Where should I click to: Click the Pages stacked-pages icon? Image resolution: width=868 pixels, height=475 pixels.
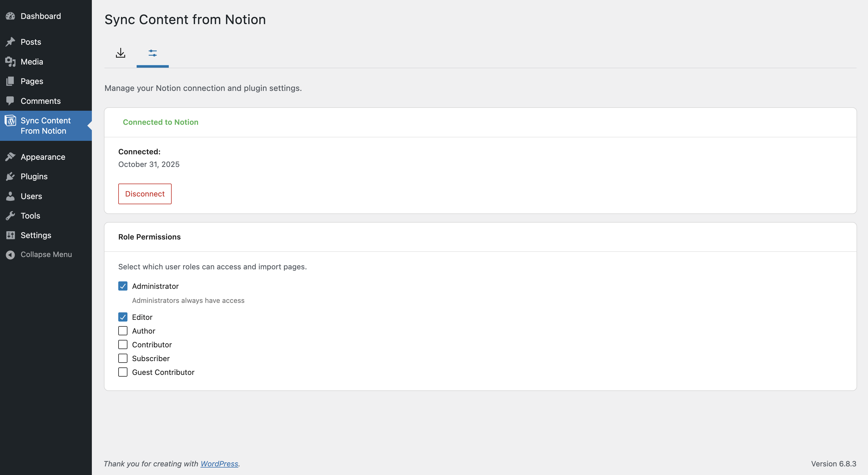pyautogui.click(x=10, y=81)
